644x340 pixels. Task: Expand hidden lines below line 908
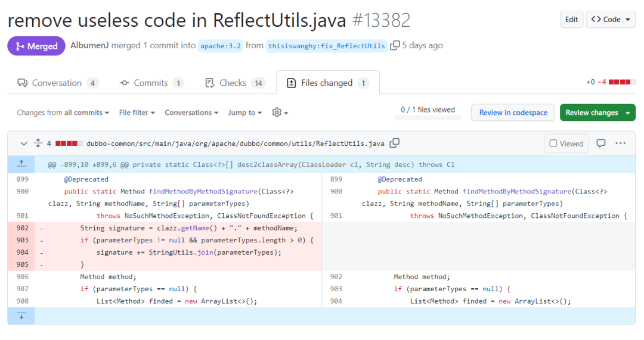click(x=21, y=316)
